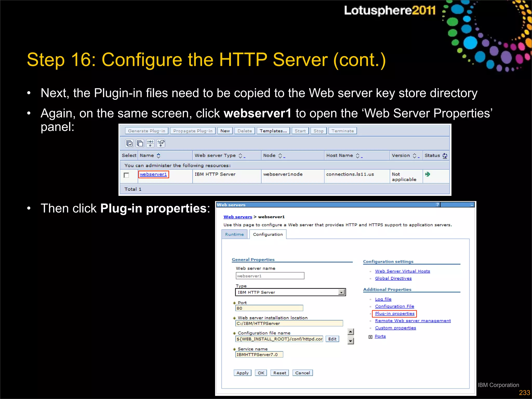Viewport: 532px width, 399px height.
Task: Click the Start button
Action: click(300, 131)
